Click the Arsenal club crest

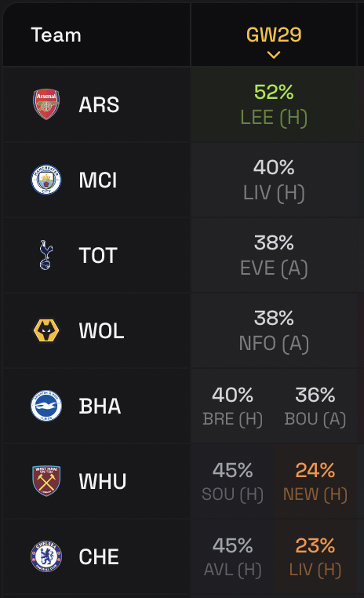point(46,104)
